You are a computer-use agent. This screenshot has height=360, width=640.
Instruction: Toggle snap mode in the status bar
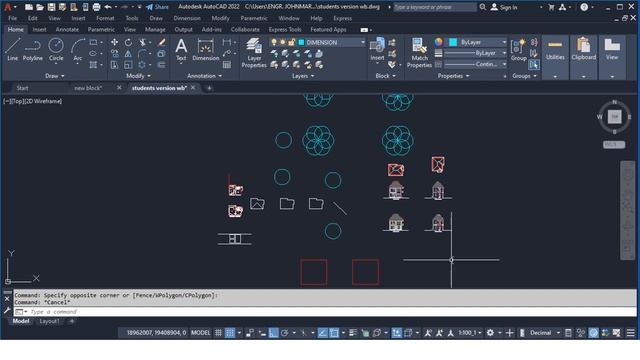(230, 333)
